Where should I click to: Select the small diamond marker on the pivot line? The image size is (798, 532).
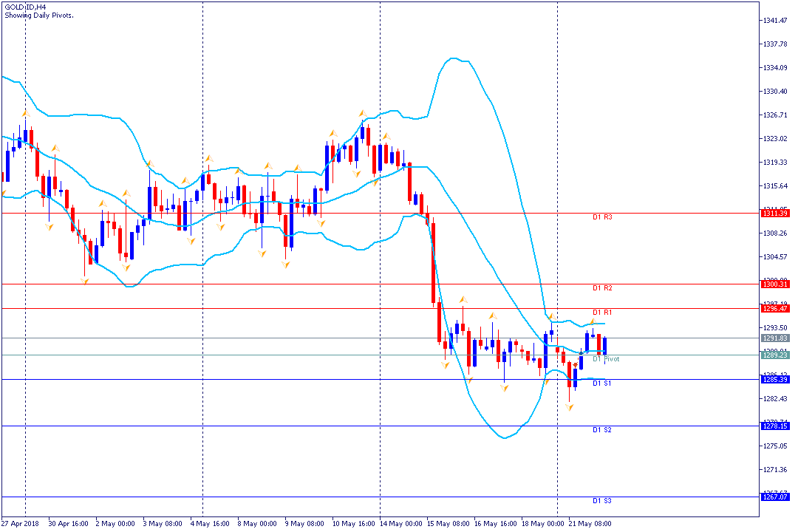tap(582, 352)
